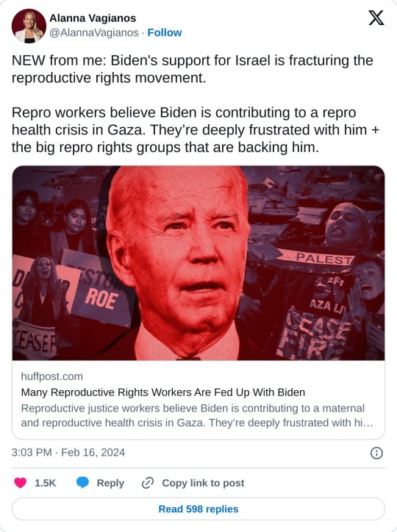Click the blue reply bubble icon
The height and width of the screenshot is (532, 397).
[82, 483]
